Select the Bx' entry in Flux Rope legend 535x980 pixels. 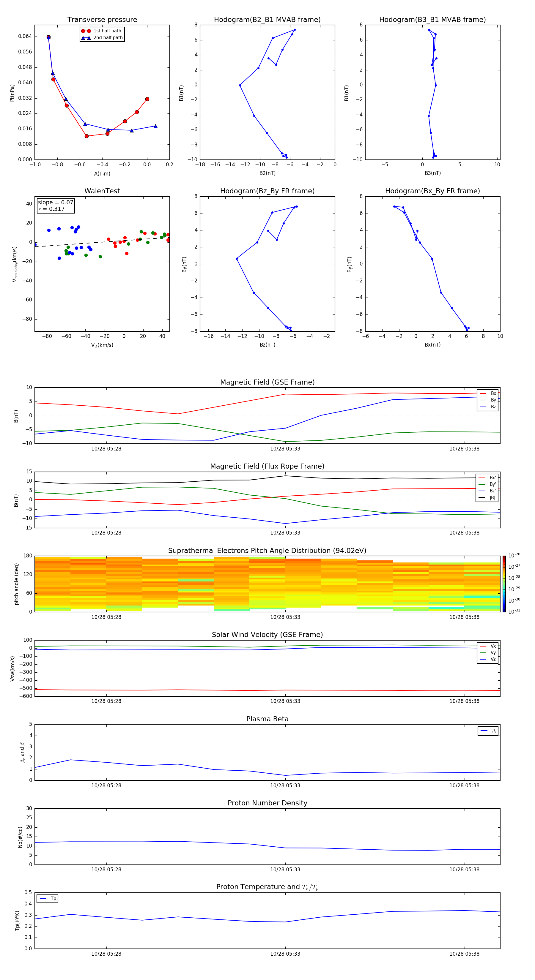coord(487,478)
